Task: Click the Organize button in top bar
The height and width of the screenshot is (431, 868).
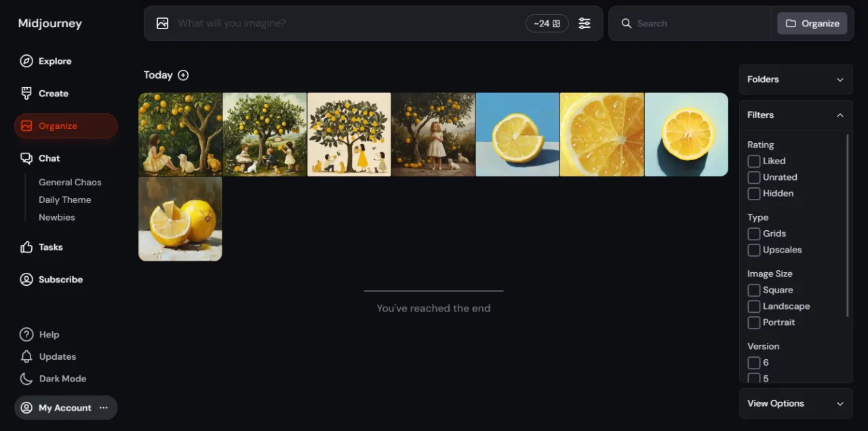Action: [x=812, y=23]
